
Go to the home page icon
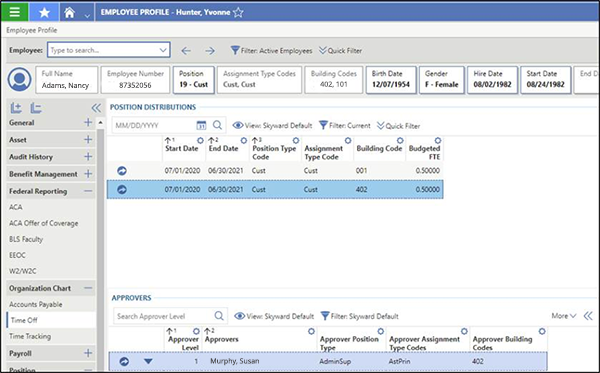point(70,13)
